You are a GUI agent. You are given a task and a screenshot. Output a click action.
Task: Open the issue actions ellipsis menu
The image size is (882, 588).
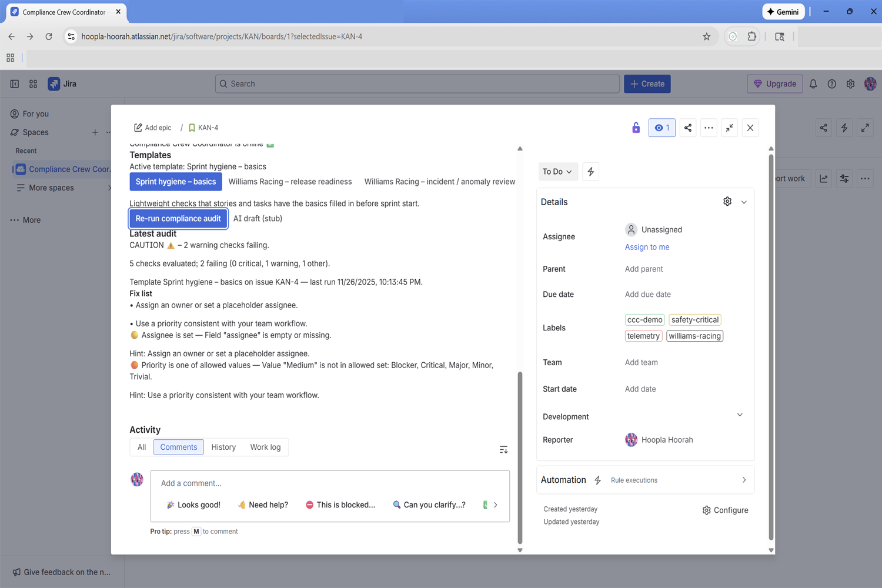point(709,128)
